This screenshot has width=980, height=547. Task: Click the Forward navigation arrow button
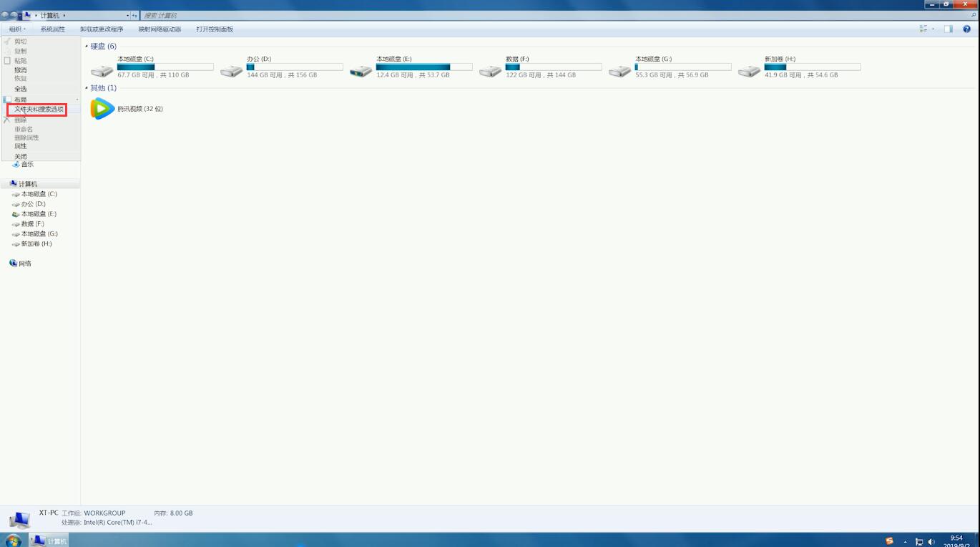(x=14, y=15)
